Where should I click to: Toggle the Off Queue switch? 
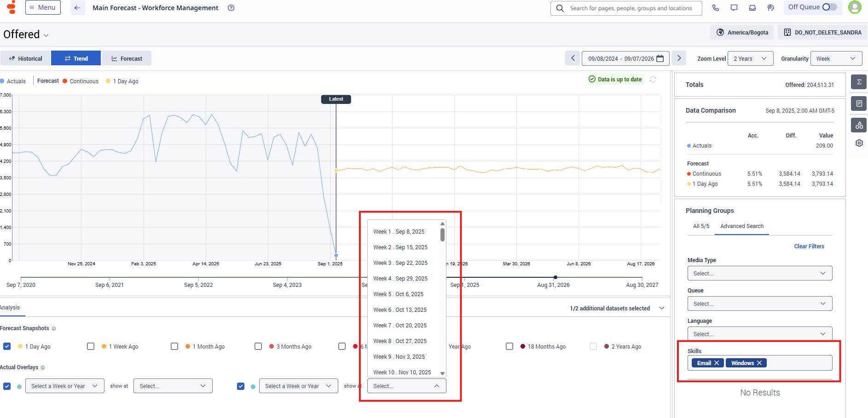click(829, 7)
